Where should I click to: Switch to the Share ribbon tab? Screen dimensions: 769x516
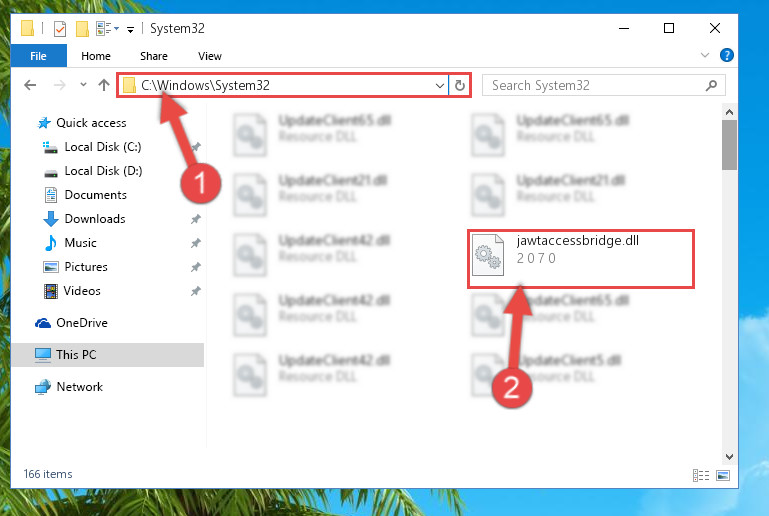(x=154, y=56)
